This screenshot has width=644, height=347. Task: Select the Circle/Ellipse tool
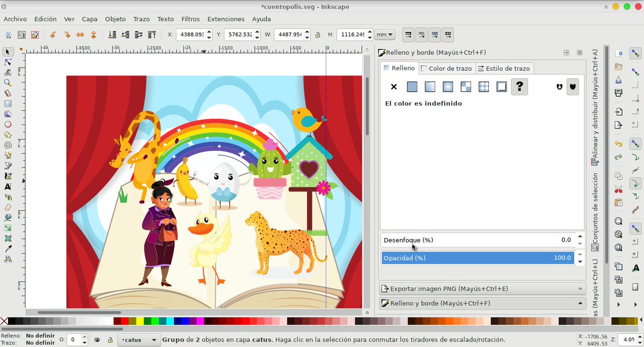point(8,124)
